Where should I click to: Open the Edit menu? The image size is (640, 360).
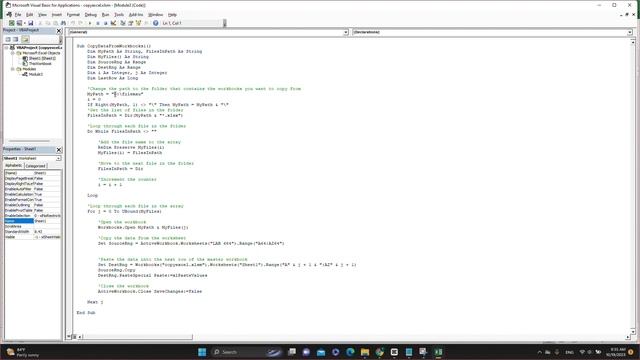(x=29, y=15)
